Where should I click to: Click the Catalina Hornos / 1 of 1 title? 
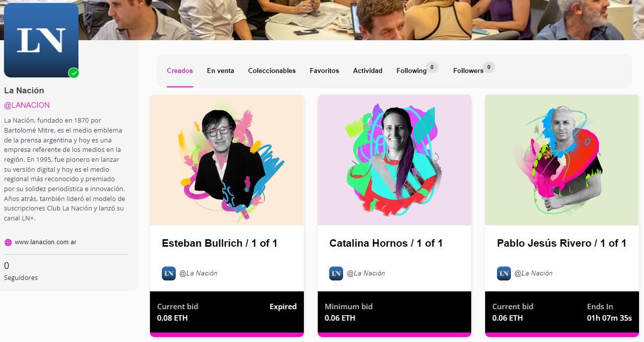pyautogui.click(x=386, y=243)
